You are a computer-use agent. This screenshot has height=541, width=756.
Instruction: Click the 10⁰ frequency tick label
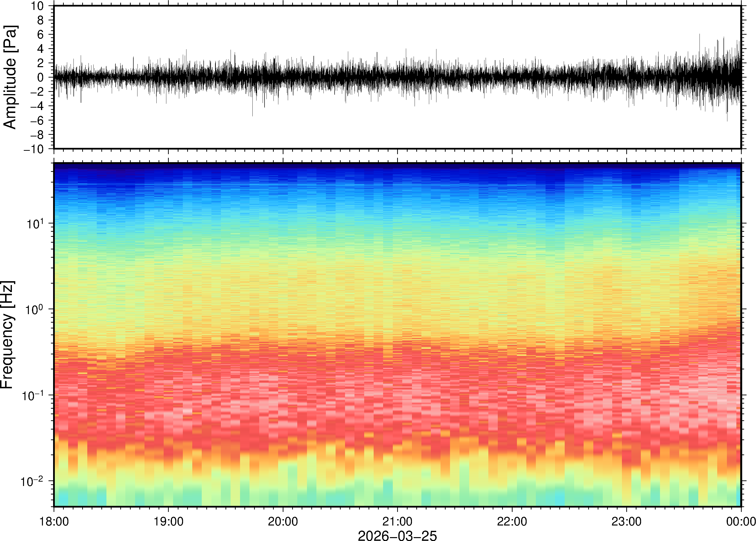[x=35, y=310]
